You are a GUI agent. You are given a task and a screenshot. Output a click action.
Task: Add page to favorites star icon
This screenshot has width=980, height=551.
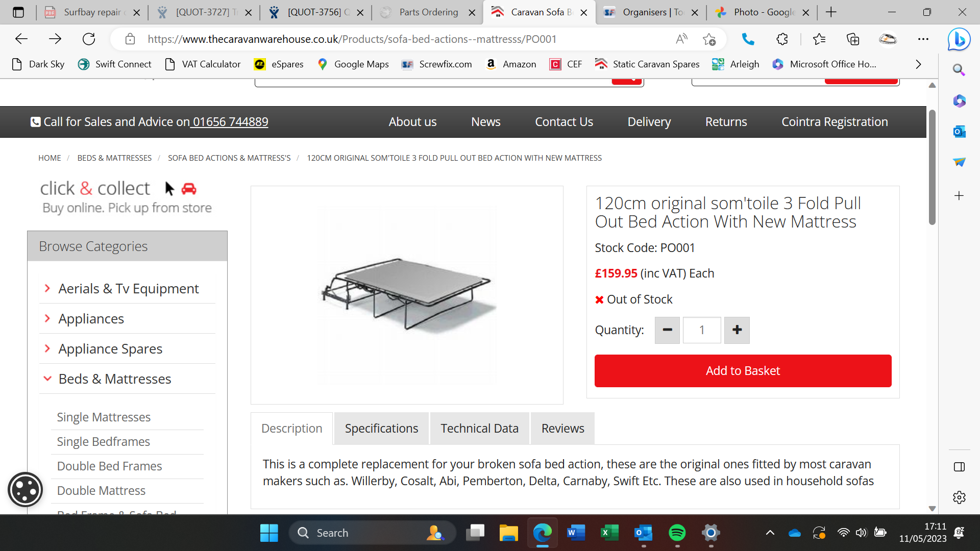(709, 39)
